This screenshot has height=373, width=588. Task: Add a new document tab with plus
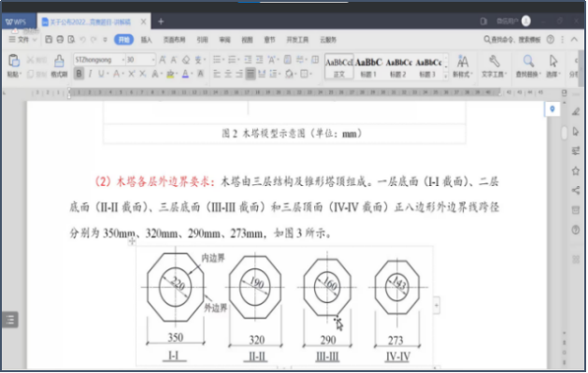coord(161,22)
